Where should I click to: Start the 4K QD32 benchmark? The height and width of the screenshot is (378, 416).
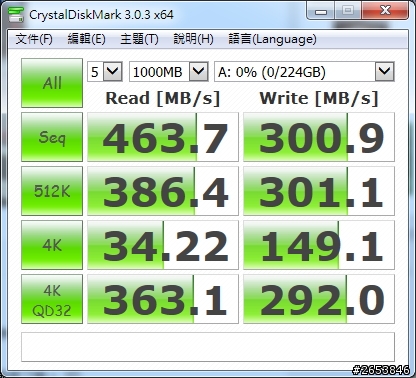52,299
